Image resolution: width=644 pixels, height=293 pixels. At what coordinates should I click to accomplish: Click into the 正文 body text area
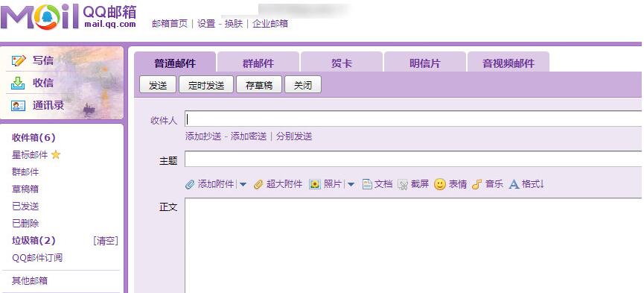[x=413, y=245]
